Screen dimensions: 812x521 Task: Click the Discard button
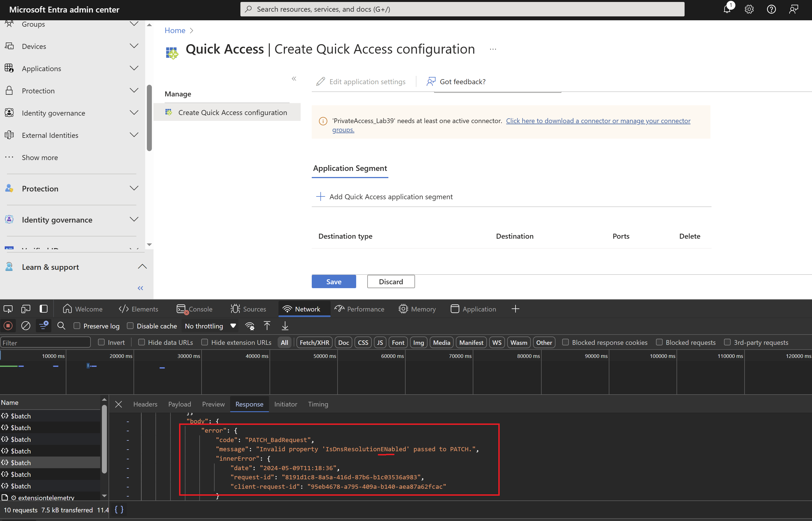[391, 281]
